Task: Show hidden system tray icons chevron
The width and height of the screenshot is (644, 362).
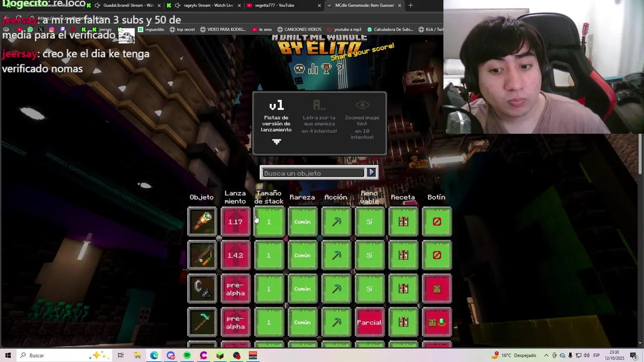Action: coord(546,355)
